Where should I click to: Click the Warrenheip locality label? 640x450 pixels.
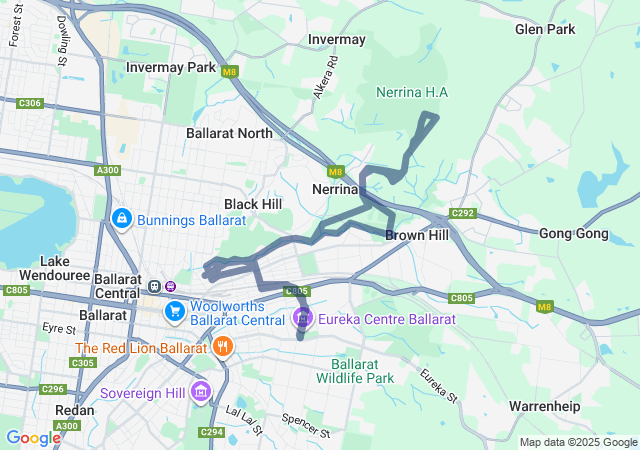(x=544, y=406)
